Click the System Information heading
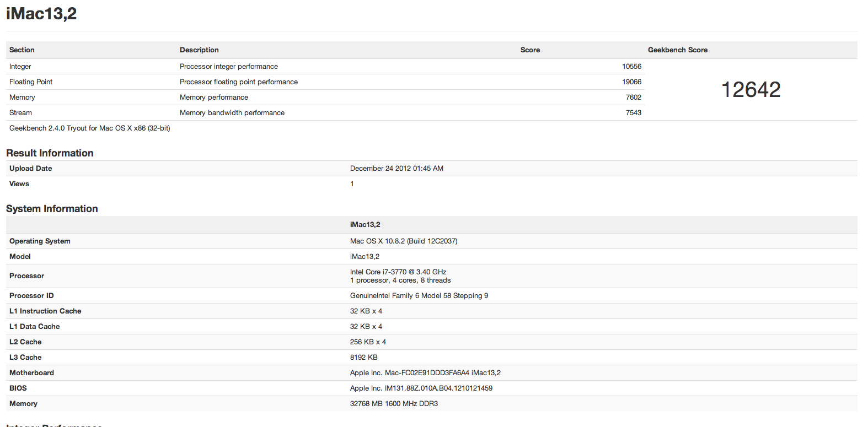 52,209
